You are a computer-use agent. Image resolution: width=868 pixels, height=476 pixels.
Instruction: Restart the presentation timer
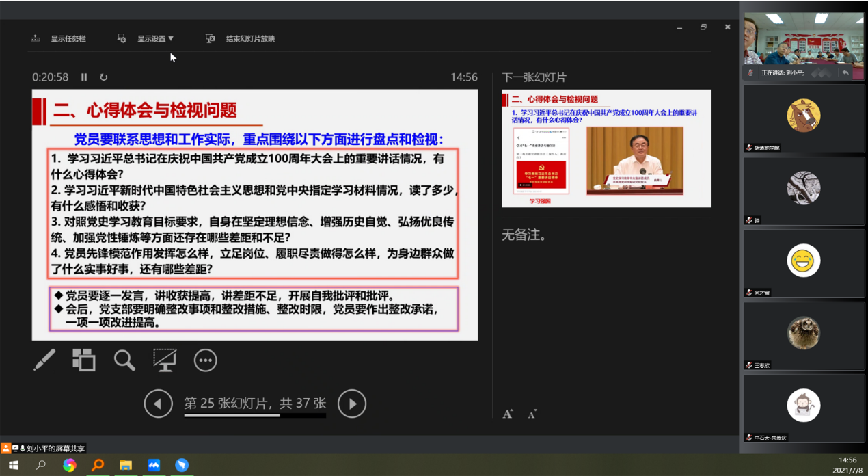[x=104, y=77]
